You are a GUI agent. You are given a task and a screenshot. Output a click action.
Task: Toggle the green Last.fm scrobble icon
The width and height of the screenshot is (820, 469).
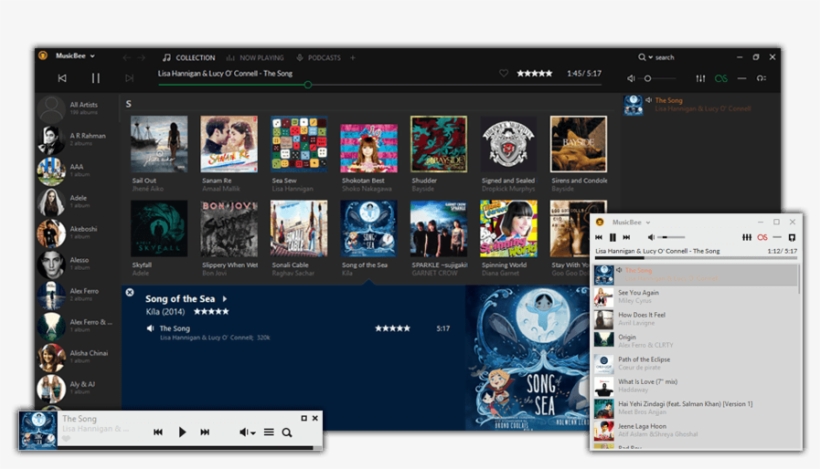tap(721, 78)
